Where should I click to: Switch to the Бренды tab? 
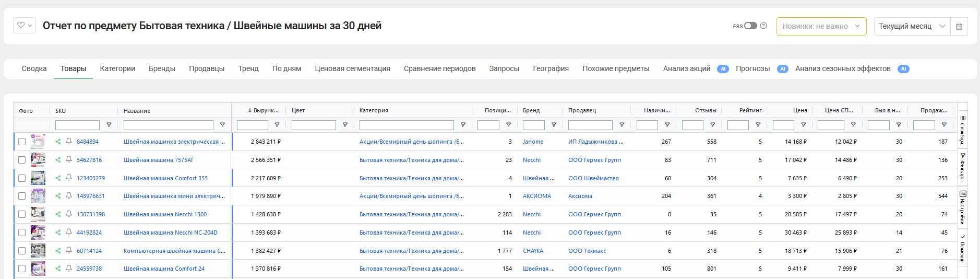[x=162, y=68]
